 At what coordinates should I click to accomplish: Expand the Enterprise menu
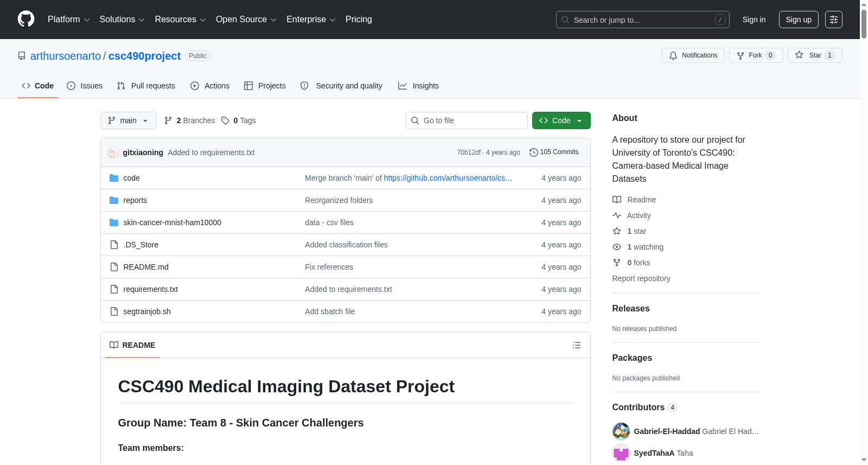coord(311,20)
